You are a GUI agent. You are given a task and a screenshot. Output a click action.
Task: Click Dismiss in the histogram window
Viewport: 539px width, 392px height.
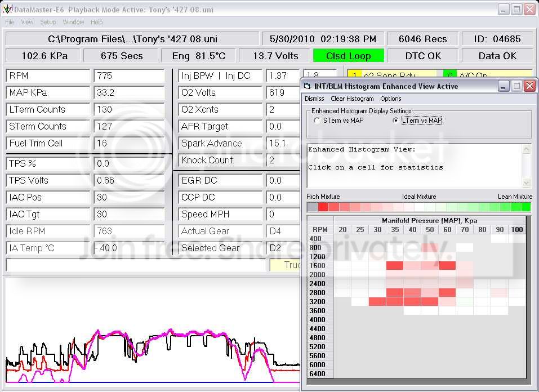pos(314,99)
